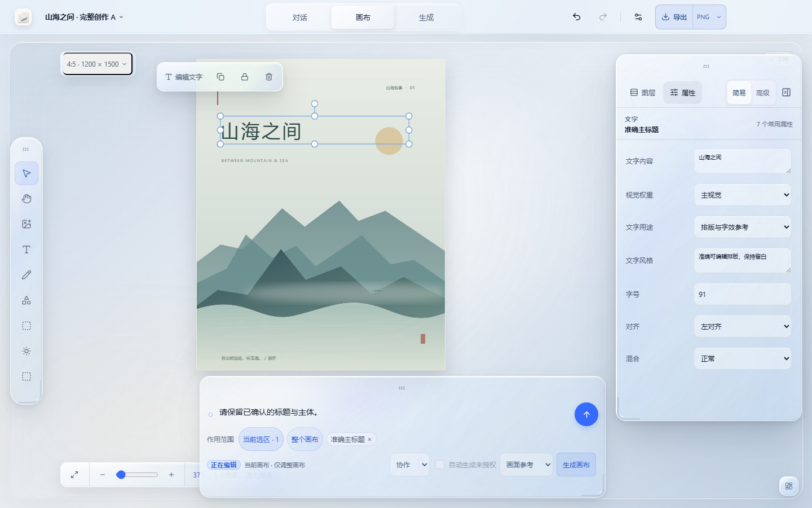Click the zoom slider handle
Viewport: 812px width, 508px height.
(x=121, y=475)
